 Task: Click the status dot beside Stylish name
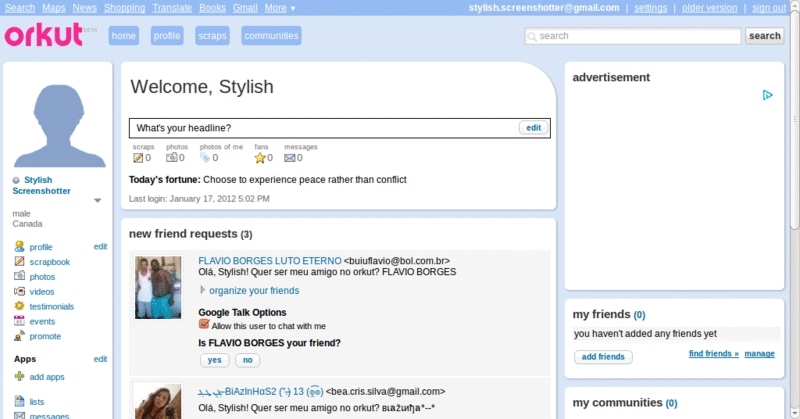tap(16, 180)
